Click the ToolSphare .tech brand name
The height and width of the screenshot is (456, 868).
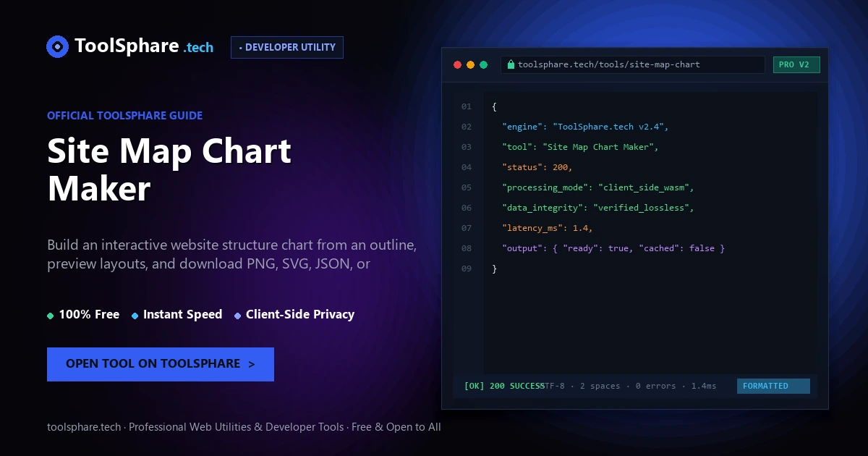144,46
